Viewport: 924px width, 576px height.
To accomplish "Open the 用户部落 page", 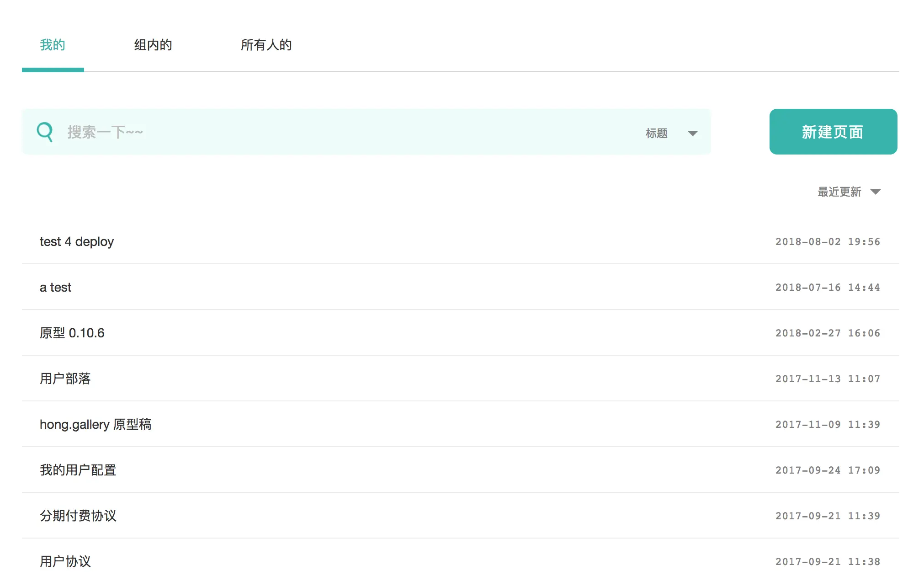I will tap(65, 379).
